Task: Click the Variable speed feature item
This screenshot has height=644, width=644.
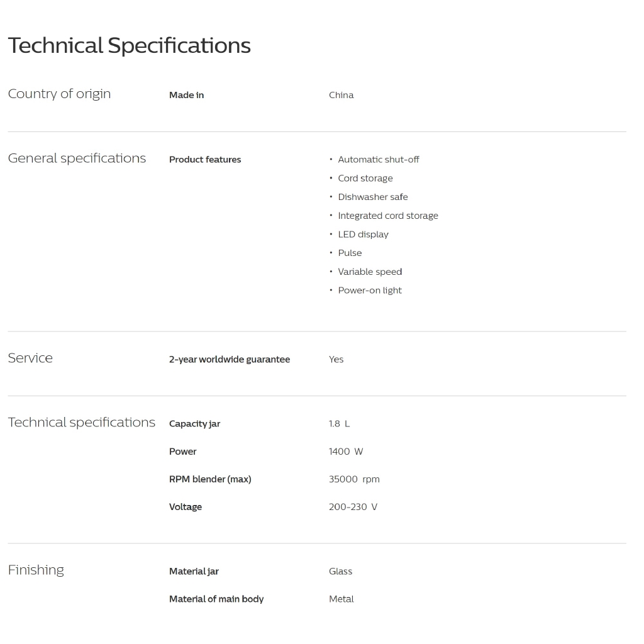Action: pyautogui.click(x=370, y=272)
